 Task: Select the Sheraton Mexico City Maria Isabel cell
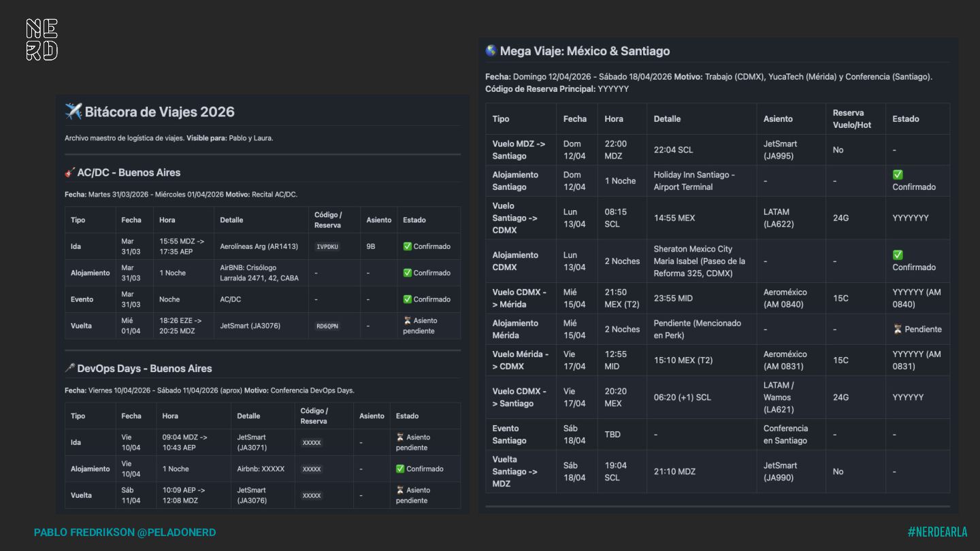click(700, 261)
